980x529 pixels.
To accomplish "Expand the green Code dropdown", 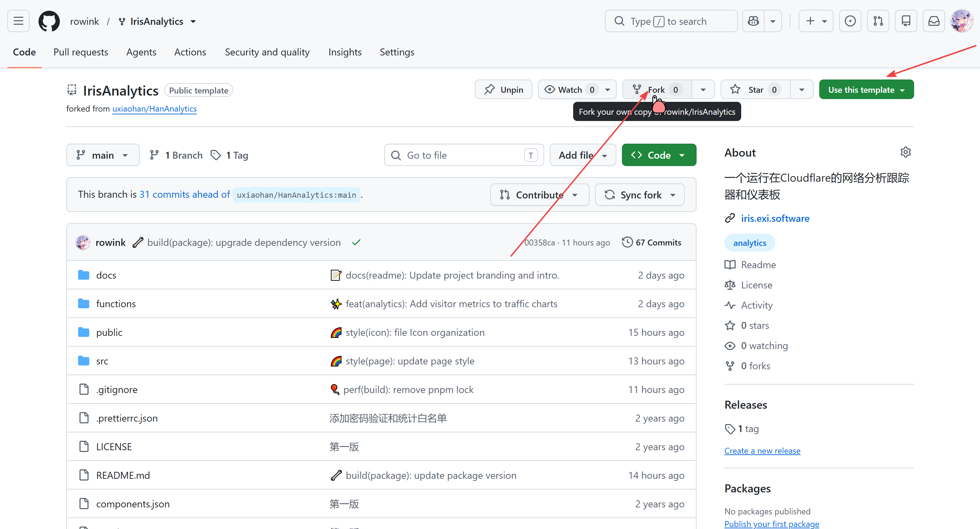I will [x=659, y=155].
